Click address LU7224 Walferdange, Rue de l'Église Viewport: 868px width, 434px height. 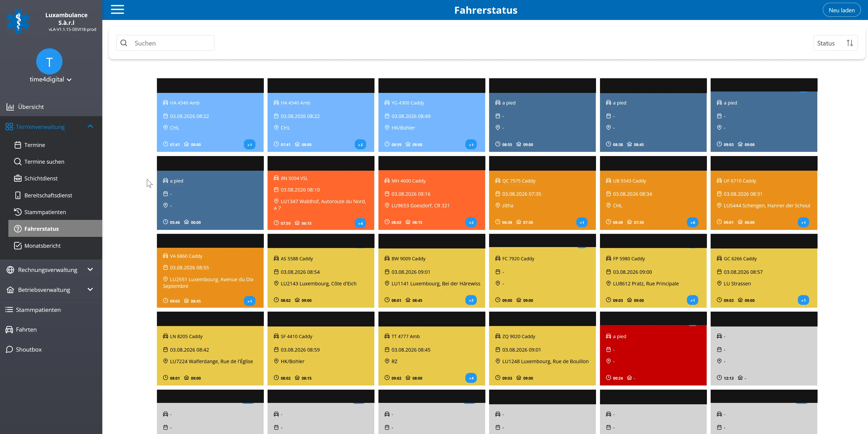[211, 361]
